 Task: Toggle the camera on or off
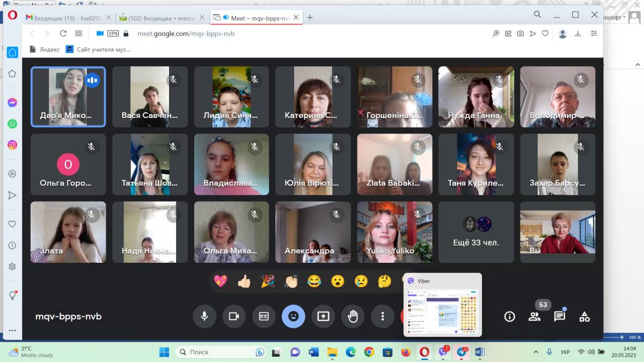pyautogui.click(x=234, y=316)
